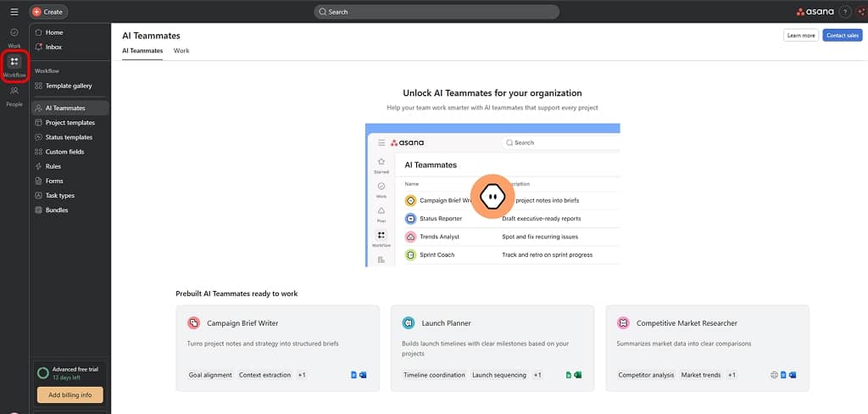Open Task types in the sidebar

[x=70, y=196]
